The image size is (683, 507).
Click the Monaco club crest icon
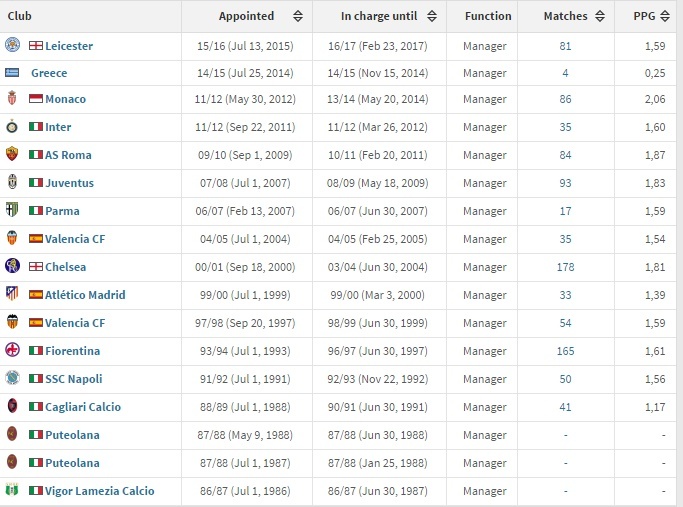12,99
